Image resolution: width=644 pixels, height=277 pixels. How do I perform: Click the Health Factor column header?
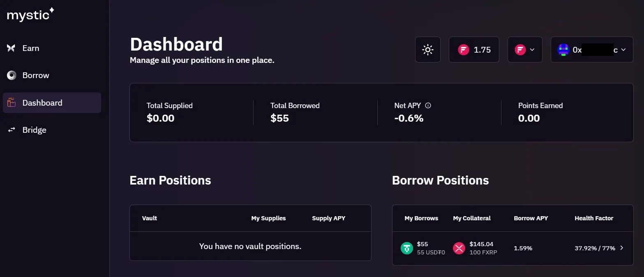594,218
